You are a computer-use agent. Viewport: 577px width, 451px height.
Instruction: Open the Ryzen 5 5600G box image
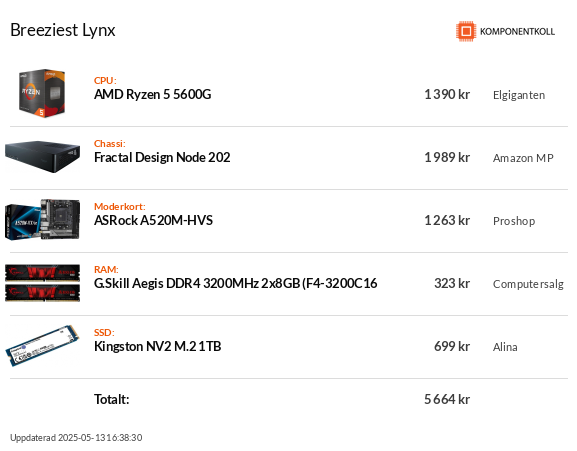tap(42, 93)
